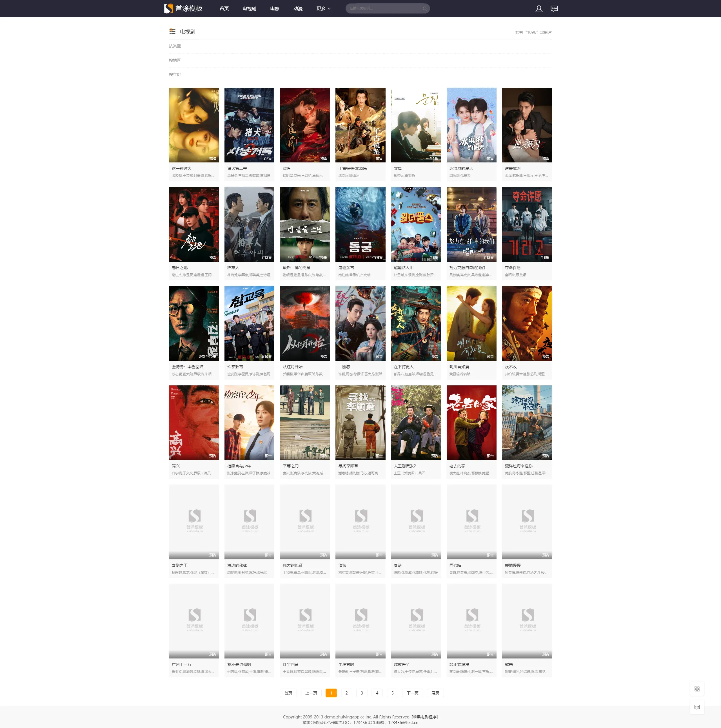Click the 尾页 pagination button

(435, 693)
